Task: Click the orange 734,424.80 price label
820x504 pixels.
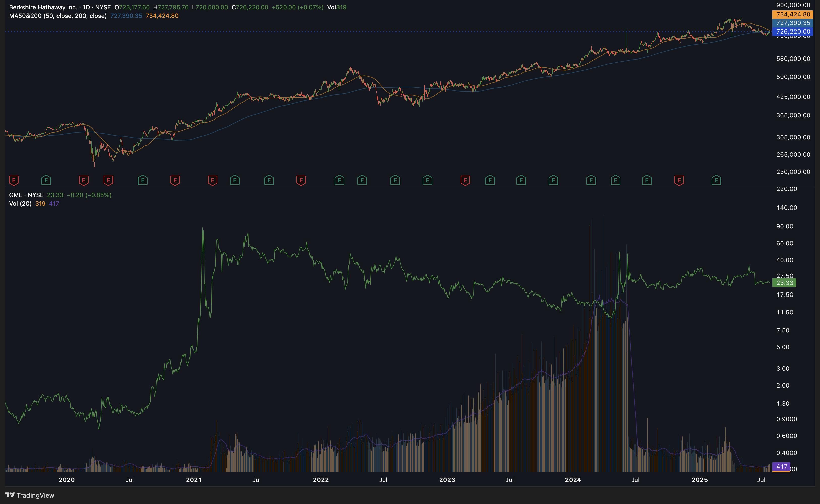Action: coord(793,14)
